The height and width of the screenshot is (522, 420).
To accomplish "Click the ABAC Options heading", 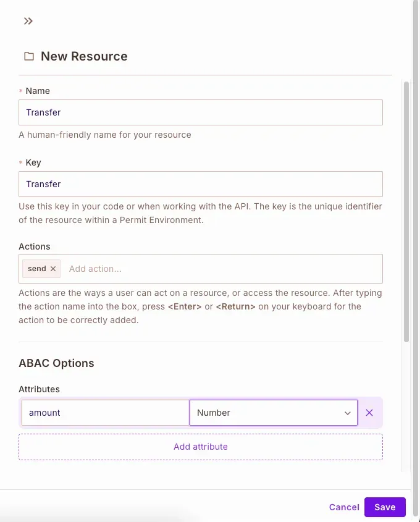I will click(56, 363).
